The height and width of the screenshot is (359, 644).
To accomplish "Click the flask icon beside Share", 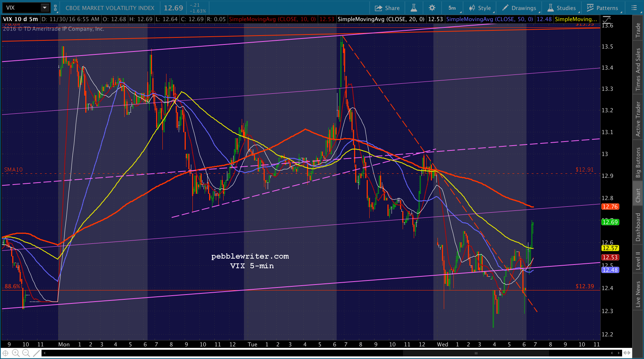I will pyautogui.click(x=414, y=8).
